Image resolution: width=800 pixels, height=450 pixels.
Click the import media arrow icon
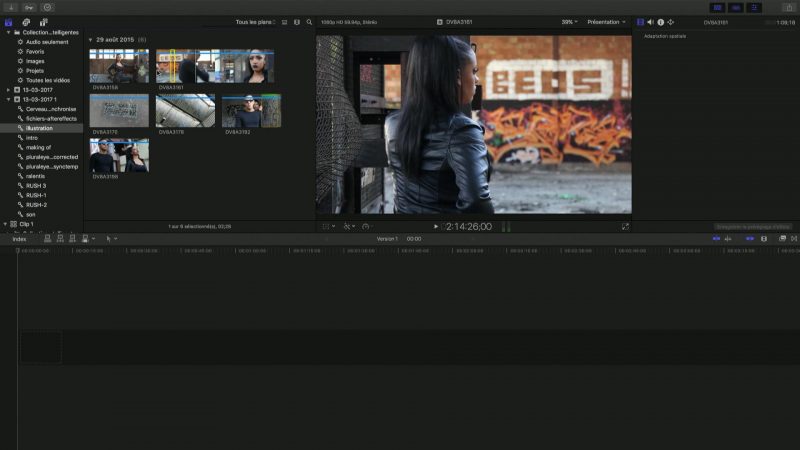pos(11,7)
